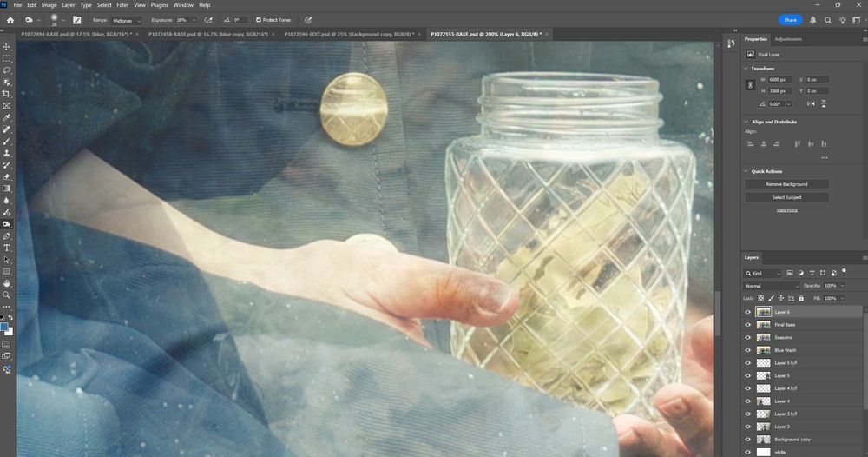The image size is (868, 457).
Task: Select the Pen tool
Action: (7, 236)
